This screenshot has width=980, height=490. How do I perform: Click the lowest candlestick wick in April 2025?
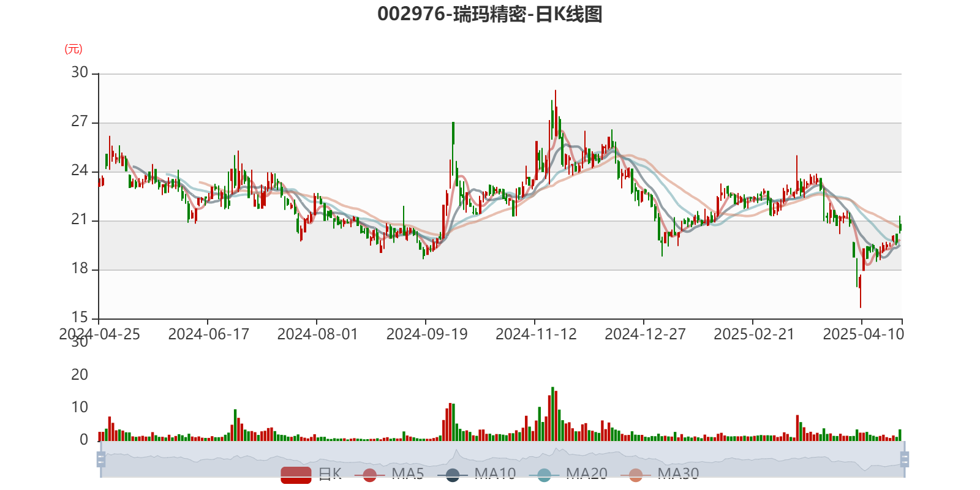point(860,292)
